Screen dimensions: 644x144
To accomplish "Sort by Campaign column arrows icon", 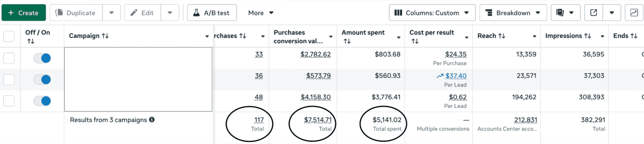I will click(x=105, y=36).
